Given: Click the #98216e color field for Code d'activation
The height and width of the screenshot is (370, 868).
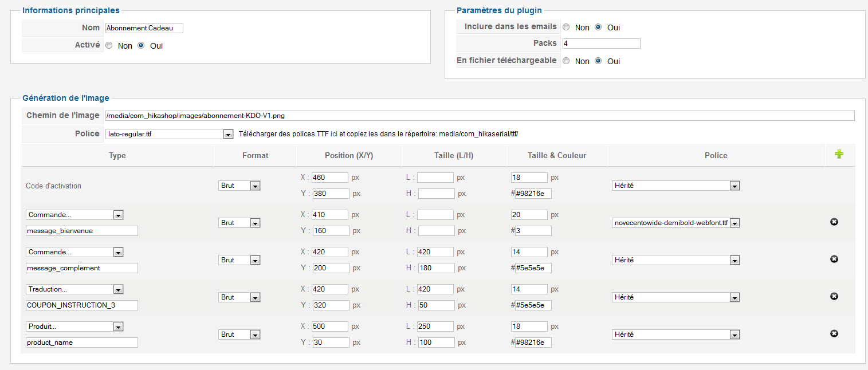Looking at the screenshot, I should tap(533, 194).
